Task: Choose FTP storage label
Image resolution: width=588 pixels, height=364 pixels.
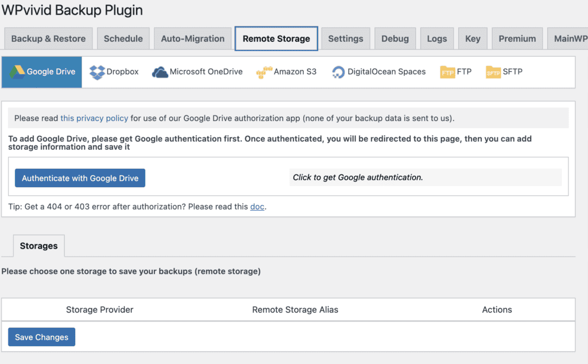Action: click(464, 72)
